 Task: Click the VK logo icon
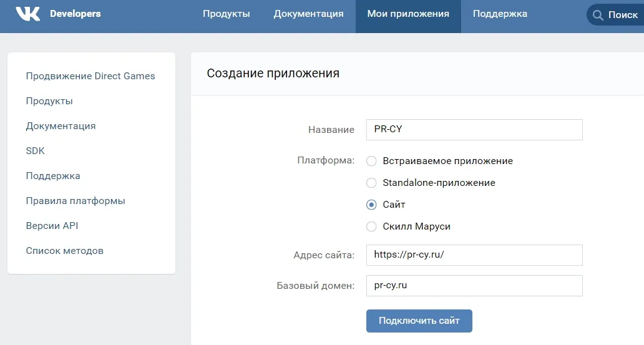click(28, 14)
